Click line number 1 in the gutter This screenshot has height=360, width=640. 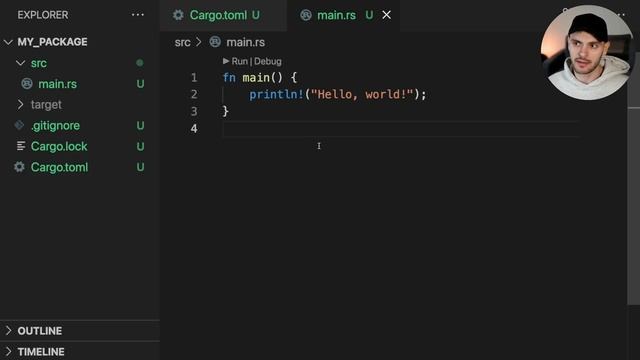(x=194, y=78)
